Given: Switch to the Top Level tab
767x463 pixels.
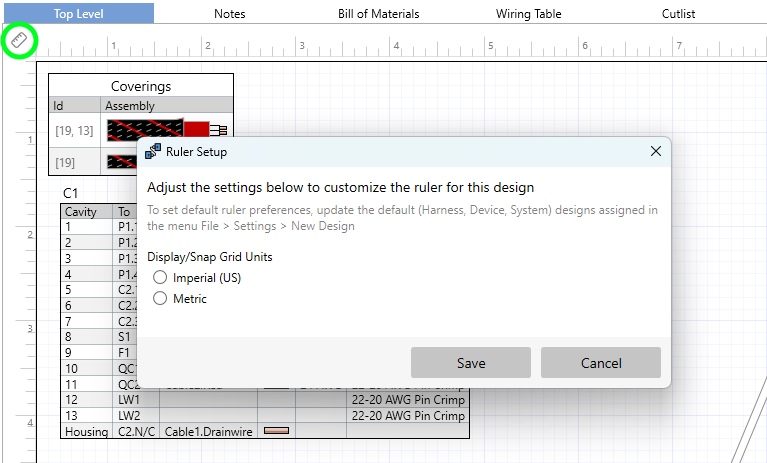Looking at the screenshot, I should pyautogui.click(x=79, y=13).
